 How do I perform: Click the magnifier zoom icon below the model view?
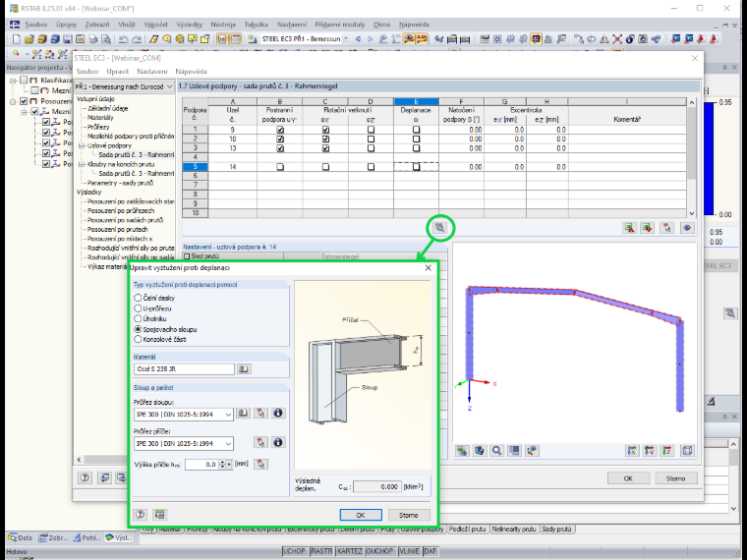click(497, 451)
